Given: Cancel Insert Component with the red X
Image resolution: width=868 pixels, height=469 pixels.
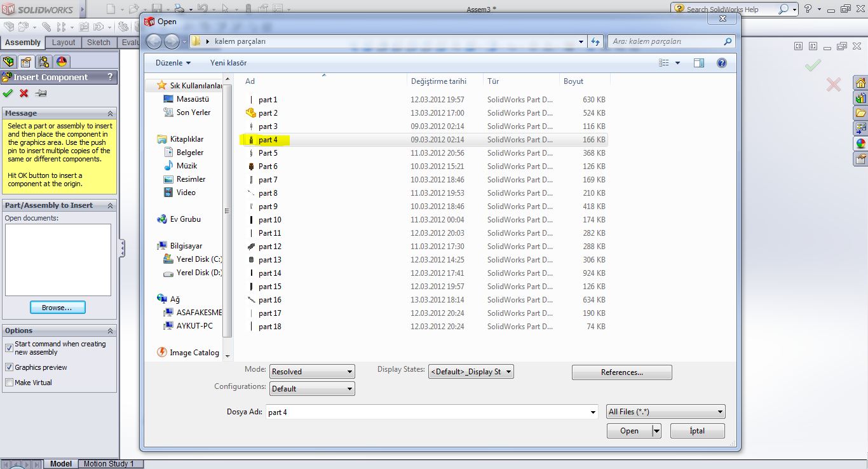Looking at the screenshot, I should pos(24,93).
